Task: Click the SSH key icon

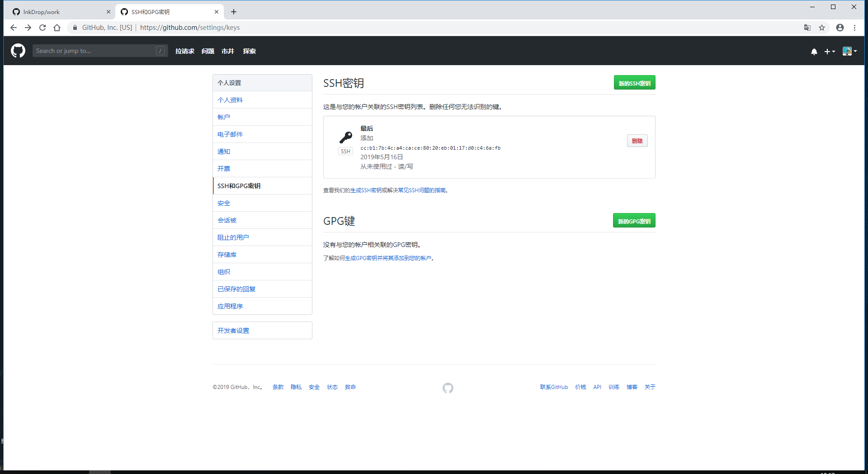Action: click(346, 137)
